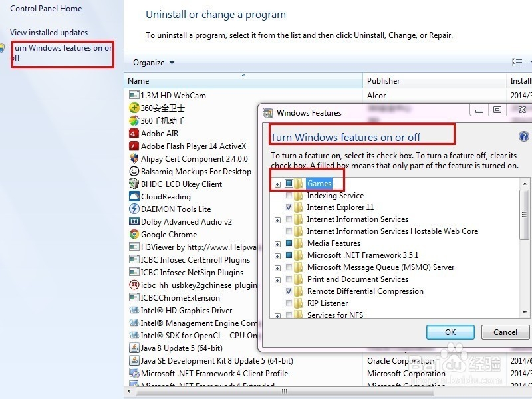Screen dimensions: 532x399
Task: Click the Windows Features title bar icon
Action: 268,113
